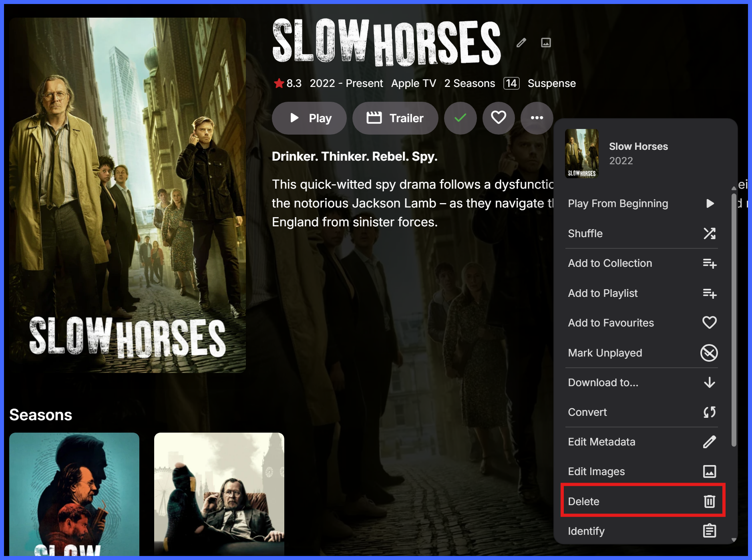Toggle the watched checkmark button
This screenshot has width=752, height=560.
click(460, 118)
